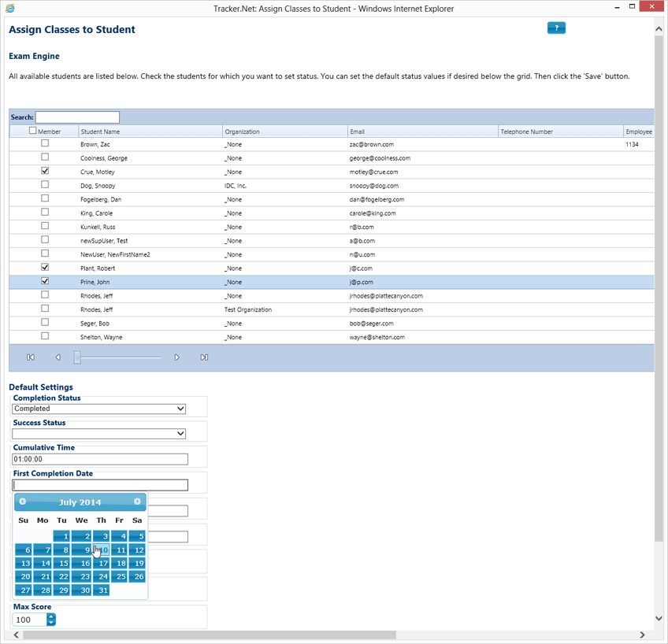Increase the Max Score value
Viewport: 668px width, 644px height.
coord(51,616)
